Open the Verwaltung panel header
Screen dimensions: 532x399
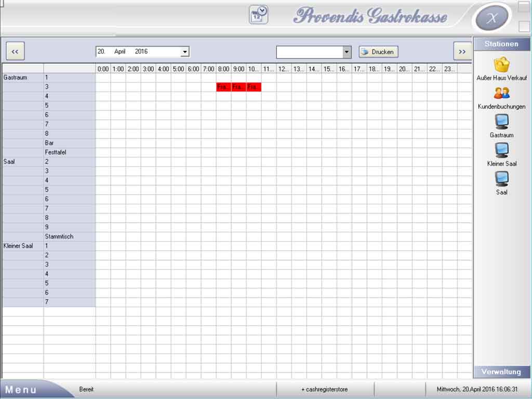501,372
